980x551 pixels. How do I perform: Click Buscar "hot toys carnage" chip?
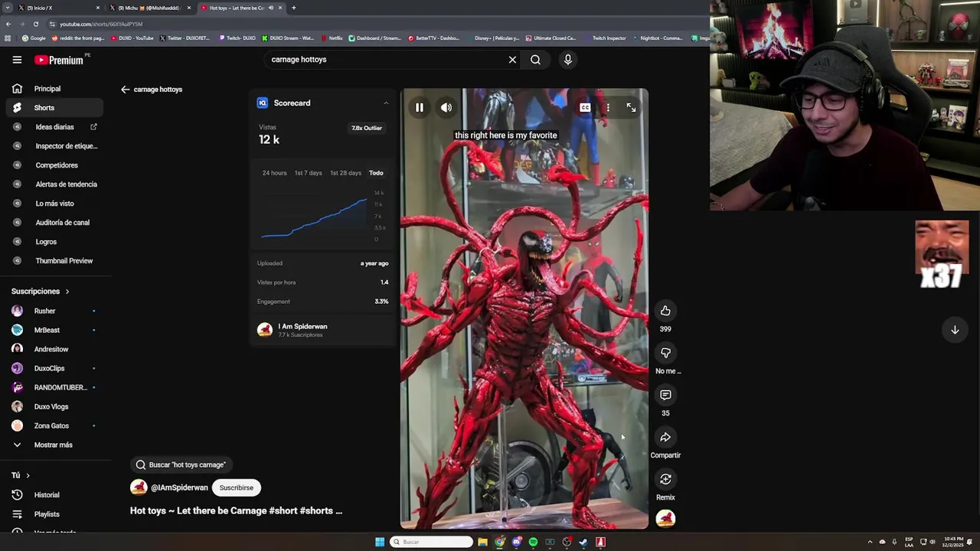[181, 465]
